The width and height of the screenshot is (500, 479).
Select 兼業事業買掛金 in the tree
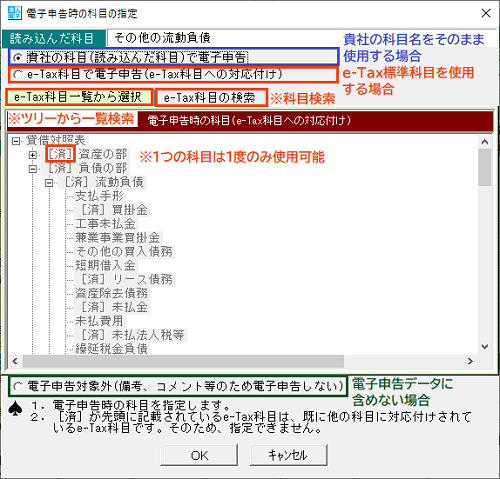tap(118, 238)
